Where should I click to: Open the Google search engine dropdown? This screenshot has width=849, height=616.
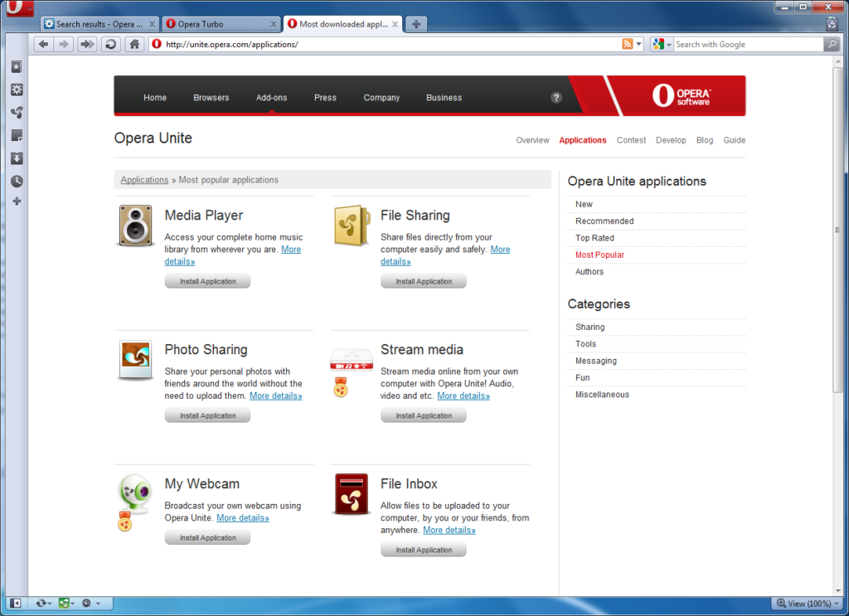click(x=662, y=45)
